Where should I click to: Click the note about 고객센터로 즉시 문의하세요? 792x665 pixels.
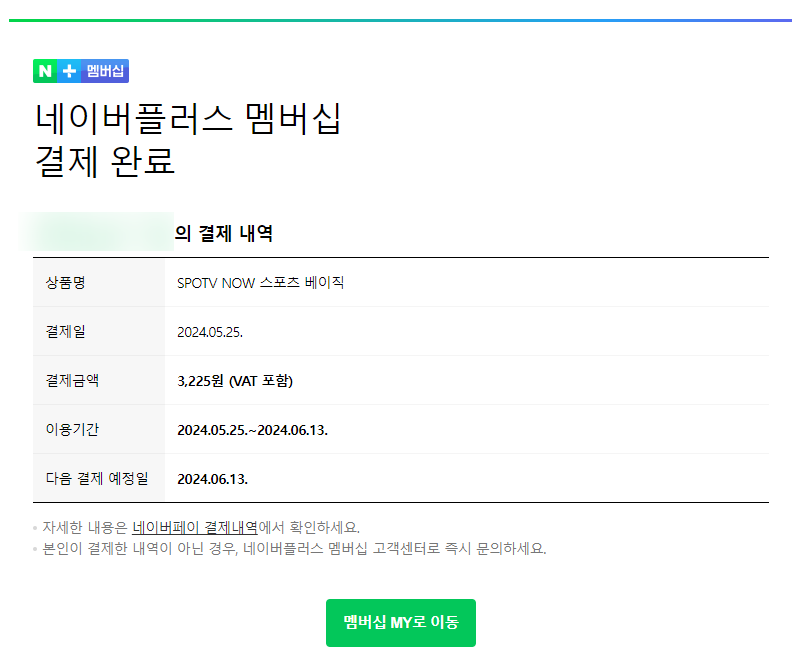click(294, 548)
